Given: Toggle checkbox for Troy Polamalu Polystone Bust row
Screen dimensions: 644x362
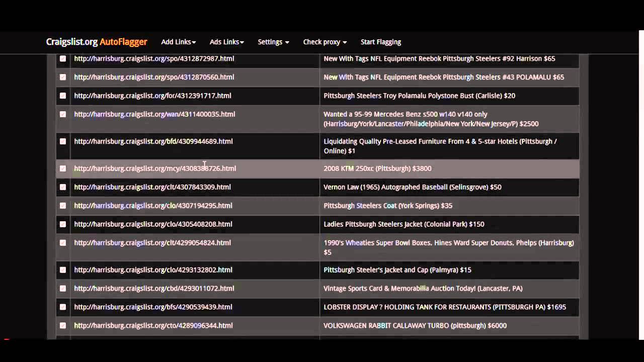Looking at the screenshot, I should pos(63,96).
